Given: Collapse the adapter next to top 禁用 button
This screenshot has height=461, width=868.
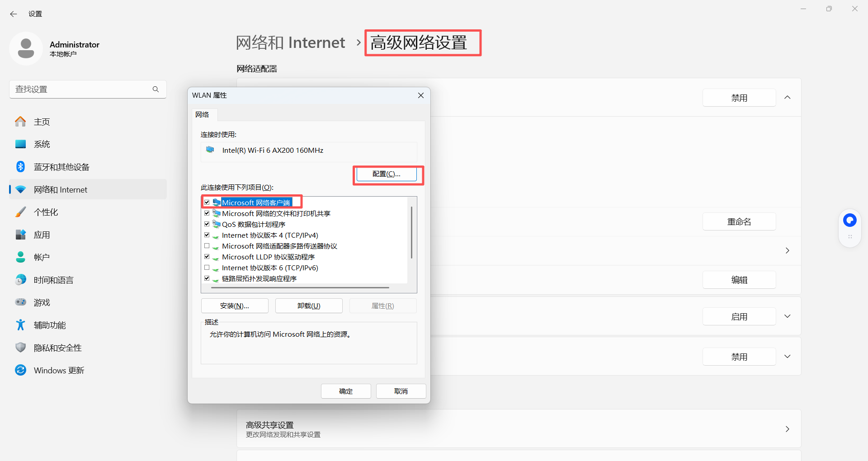Looking at the screenshot, I should coord(788,98).
